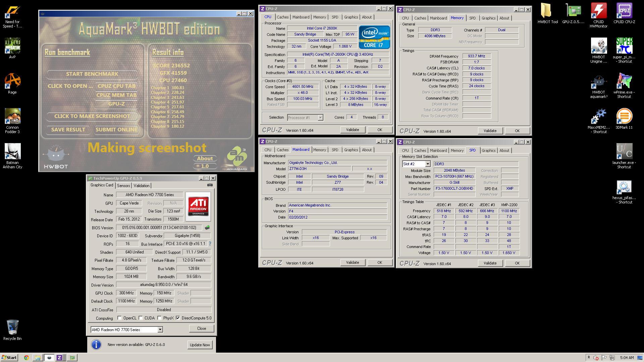Switch to Sensors tab in GPU-Z
Viewport: 644px width, 362px height.
[123, 185]
